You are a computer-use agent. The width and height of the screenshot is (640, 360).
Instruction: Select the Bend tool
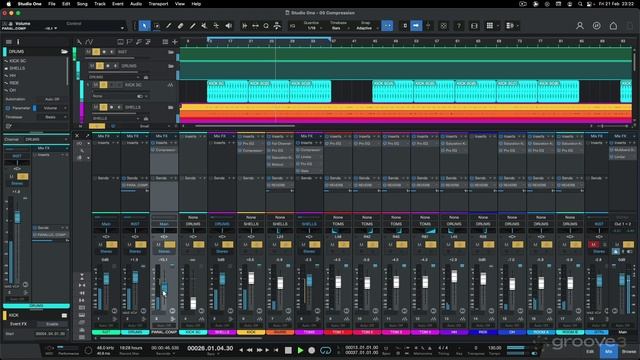tap(216, 26)
